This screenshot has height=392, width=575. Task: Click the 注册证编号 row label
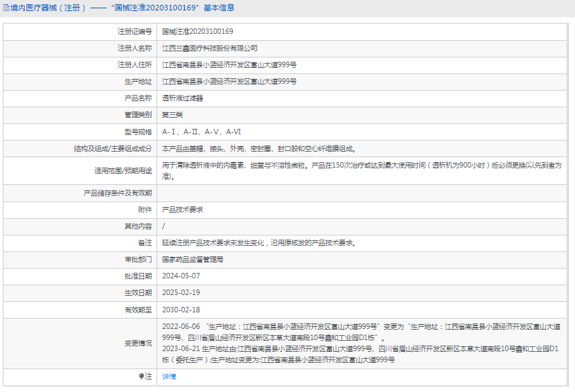coord(134,32)
